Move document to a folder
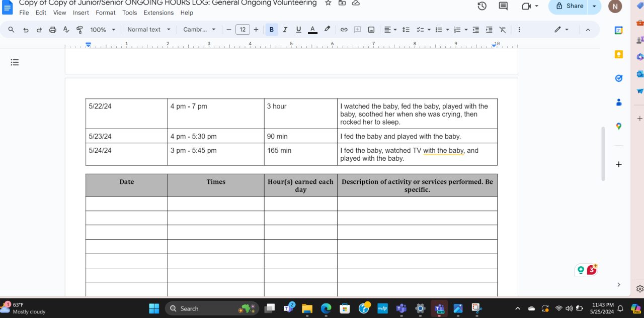The height and width of the screenshot is (318, 644). (x=342, y=3)
